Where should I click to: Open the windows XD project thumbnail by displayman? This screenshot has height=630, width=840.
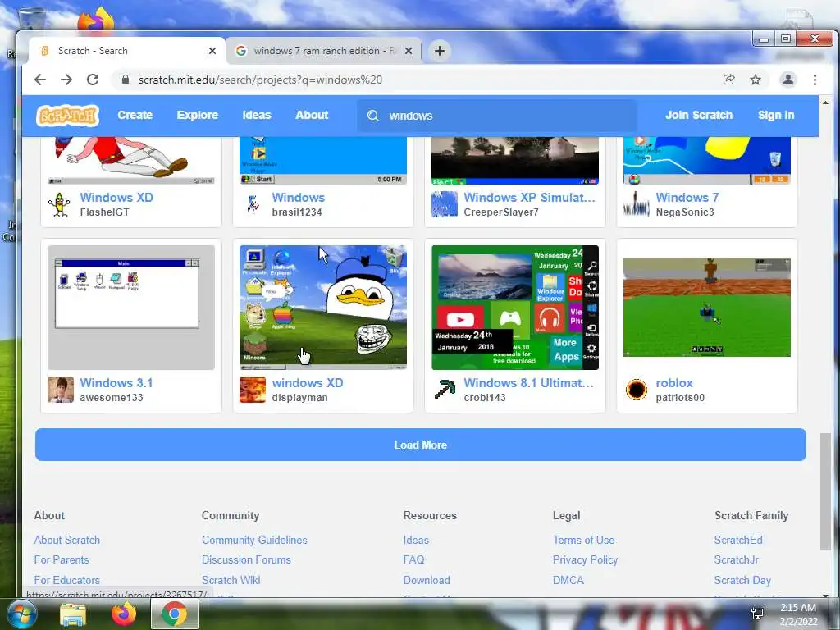point(323,308)
